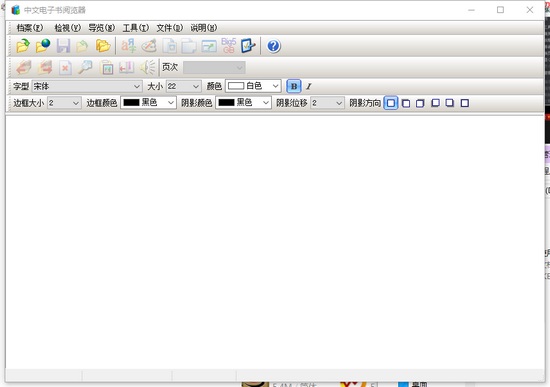Open the 档案(F) menu
The width and height of the screenshot is (550, 387).
30,28
